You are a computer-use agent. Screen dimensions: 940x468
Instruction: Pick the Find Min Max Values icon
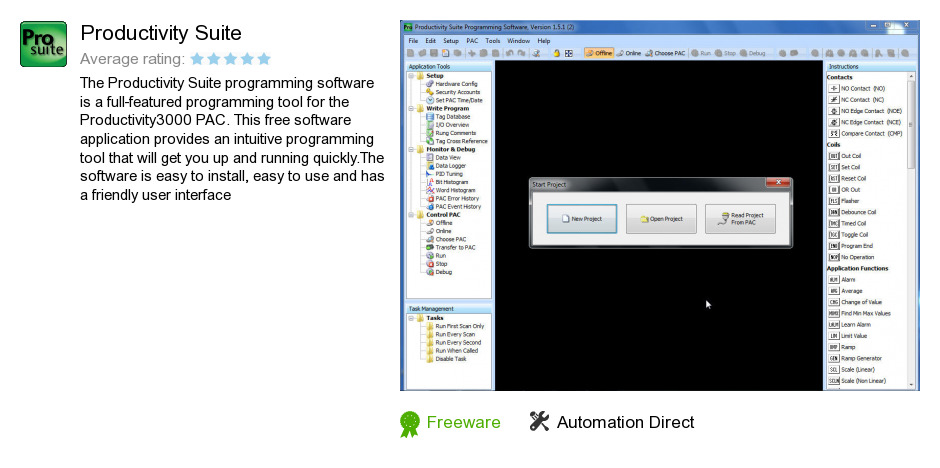(833, 313)
